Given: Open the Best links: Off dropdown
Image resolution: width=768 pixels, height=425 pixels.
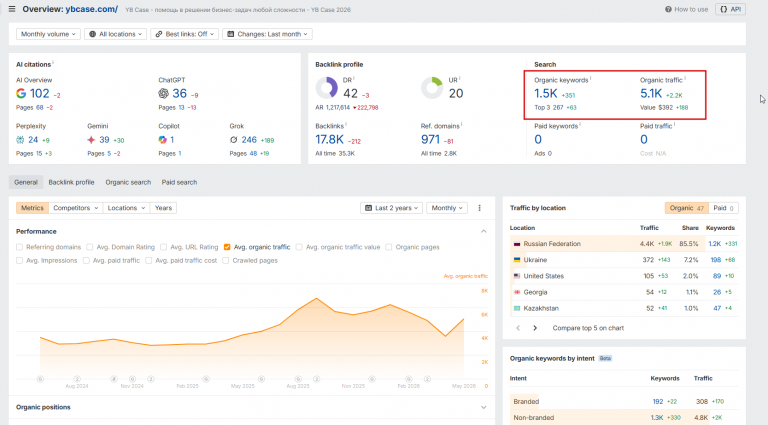Looking at the screenshot, I should click(x=185, y=34).
